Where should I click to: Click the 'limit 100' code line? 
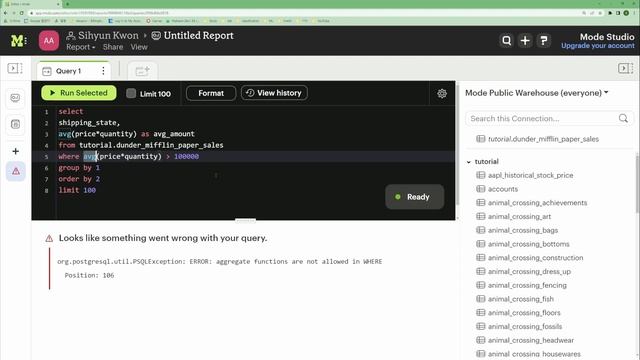click(77, 190)
